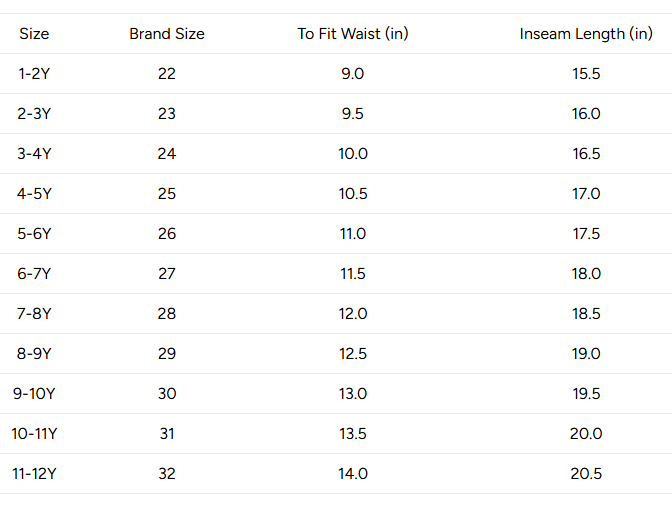672x505 pixels.
Task: Click inseam length 15.5
Action: pos(586,74)
